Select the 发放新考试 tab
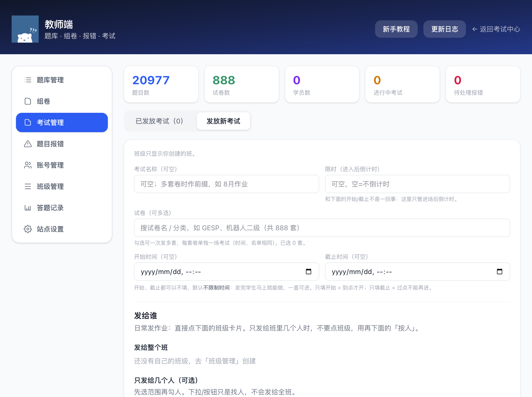The height and width of the screenshot is (397, 532). 223,121
